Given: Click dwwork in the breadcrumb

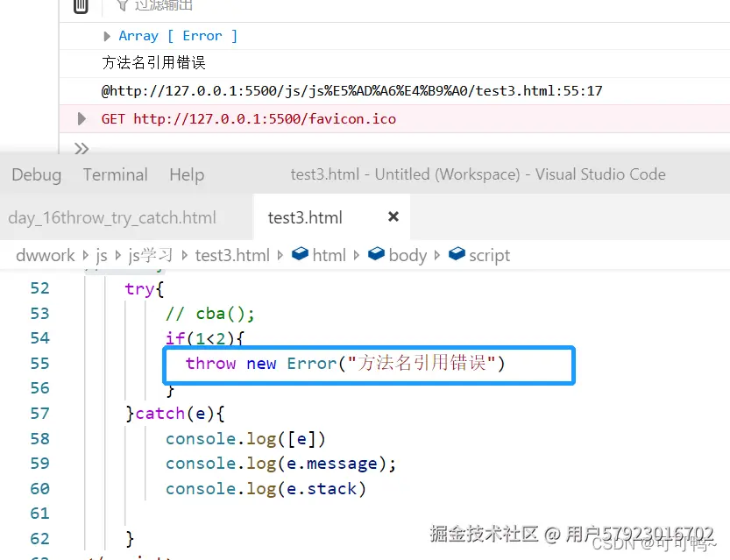Looking at the screenshot, I should point(46,255).
